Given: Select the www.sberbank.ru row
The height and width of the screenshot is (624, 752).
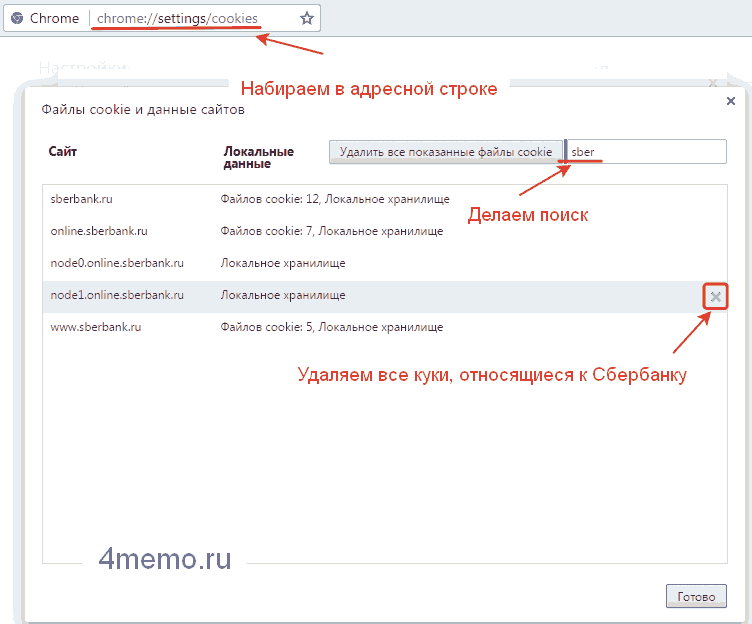Looking at the screenshot, I should pos(385,327).
